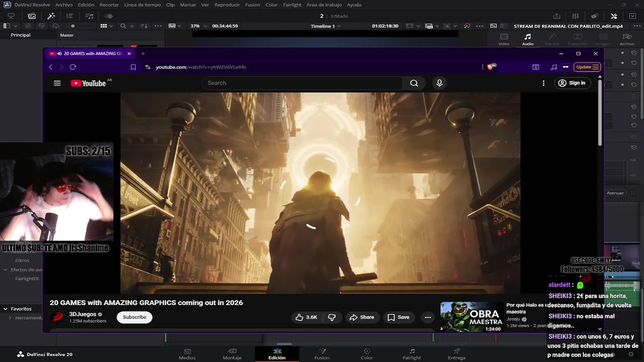The image size is (644, 362).
Task: Expand the Herramienta tree item under Favoritos
Action: tap(10, 318)
